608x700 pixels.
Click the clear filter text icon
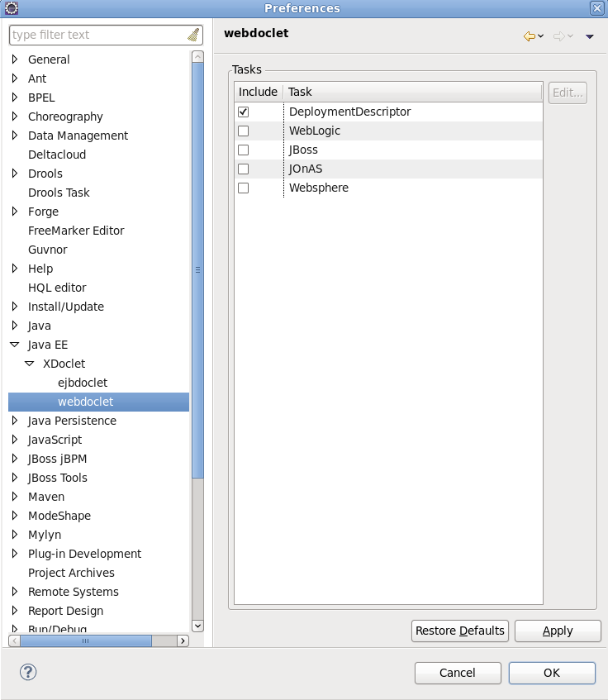click(x=193, y=35)
